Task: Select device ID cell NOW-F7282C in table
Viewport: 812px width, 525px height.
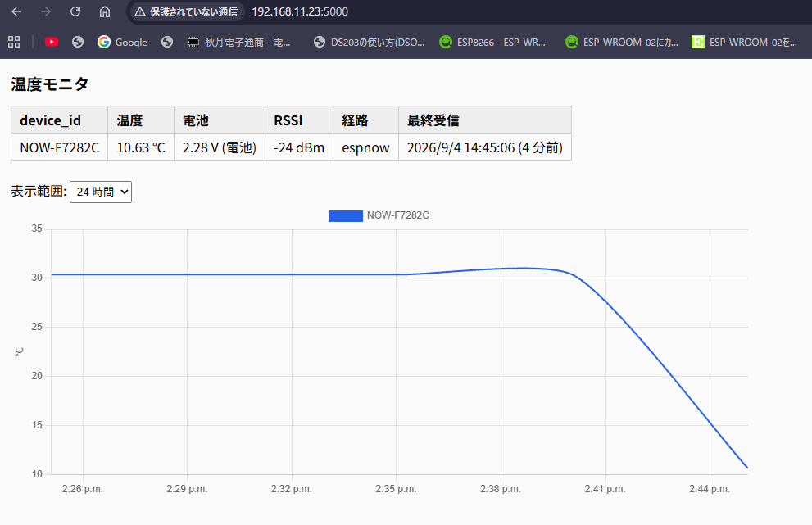Action: (x=60, y=147)
